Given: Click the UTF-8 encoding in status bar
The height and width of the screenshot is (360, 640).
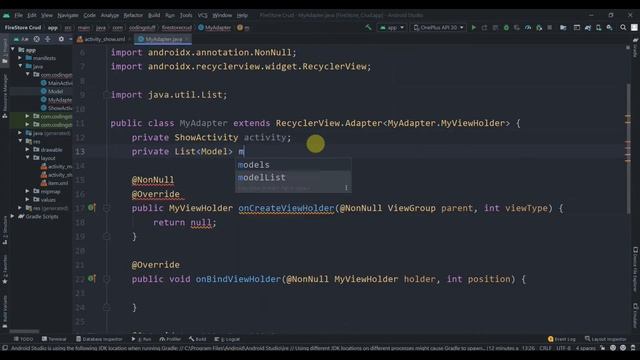Looking at the screenshot, I should point(563,348).
